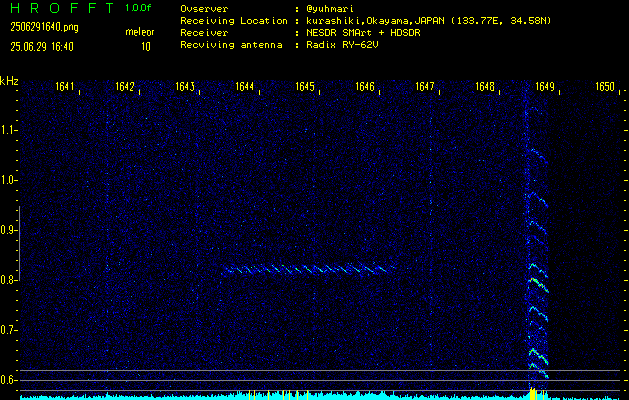The image size is (629, 400).
Task: Click the 1646 time axis marker
Action: 365,86
